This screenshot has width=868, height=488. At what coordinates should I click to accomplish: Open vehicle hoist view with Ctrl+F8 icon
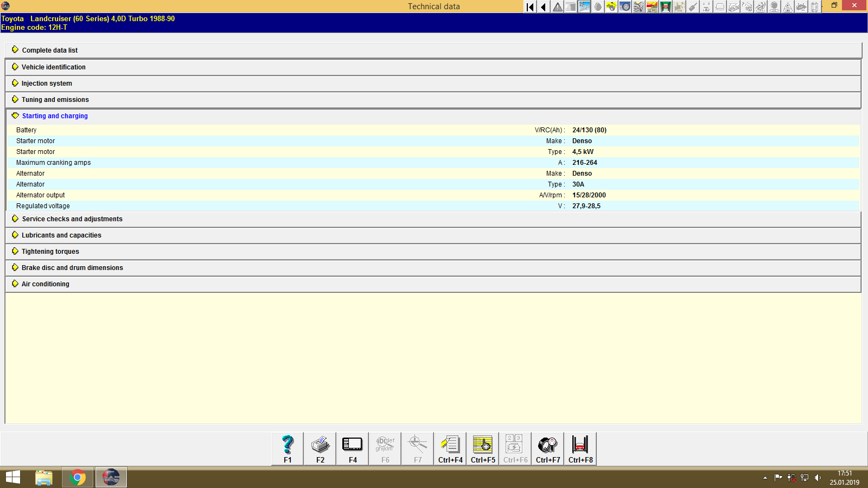pos(580,448)
